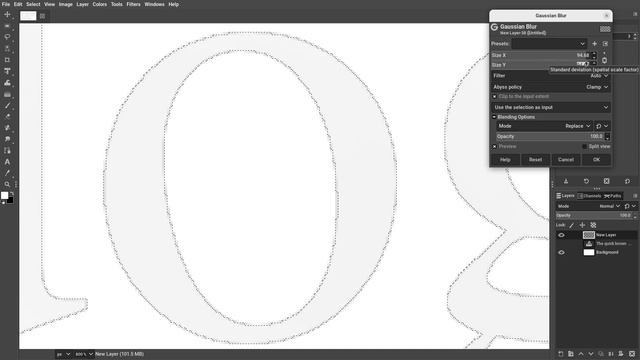Screen dimensions: 640x360
Task: Swap foreground and background colors
Action: point(12,193)
